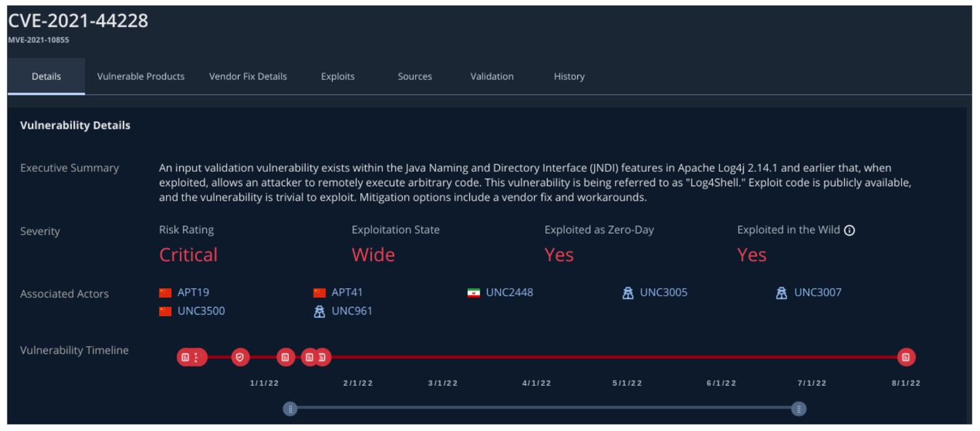Click the spy figure icon beside UNC961
980x431 pixels.
[319, 311]
